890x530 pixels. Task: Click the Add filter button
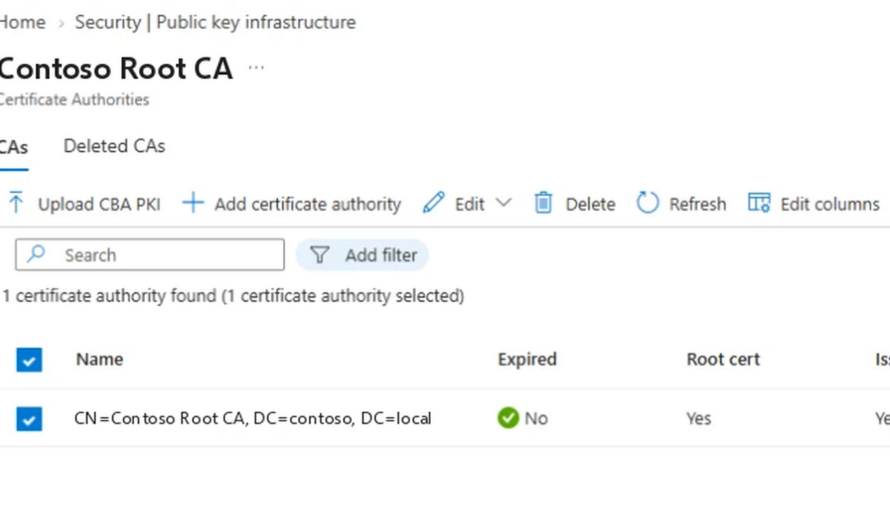coord(362,255)
